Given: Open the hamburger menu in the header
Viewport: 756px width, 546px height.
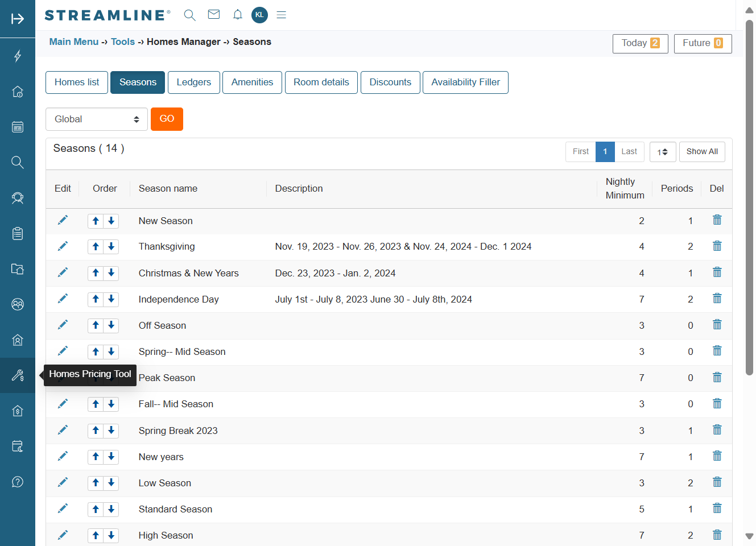Looking at the screenshot, I should click(x=282, y=15).
